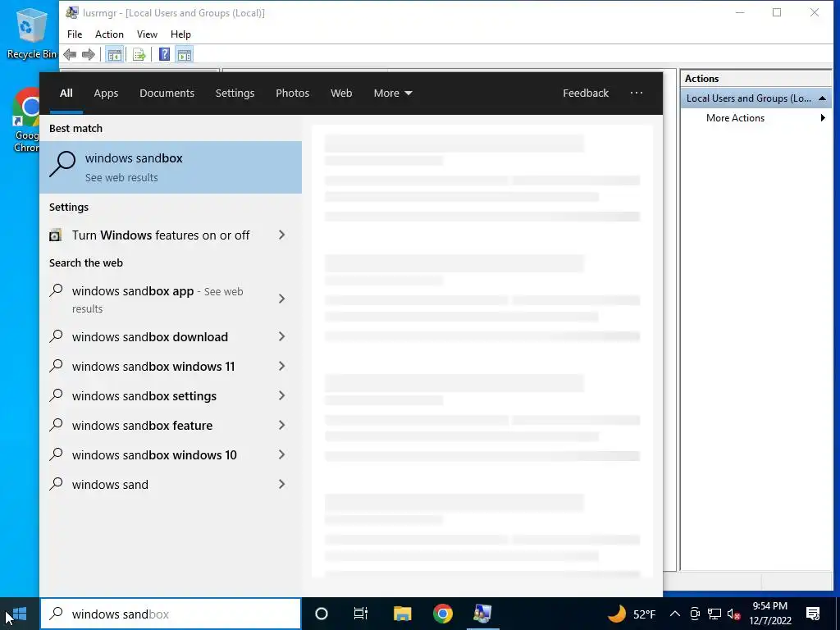Expand arrow for Turn Windows features result
This screenshot has width=840, height=630.
pyautogui.click(x=282, y=235)
